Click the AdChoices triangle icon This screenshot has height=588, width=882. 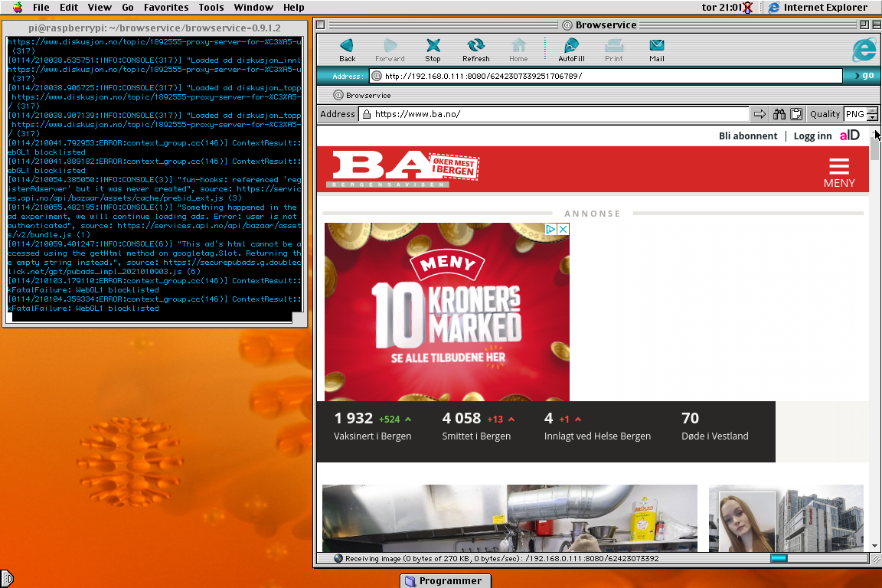[551, 229]
